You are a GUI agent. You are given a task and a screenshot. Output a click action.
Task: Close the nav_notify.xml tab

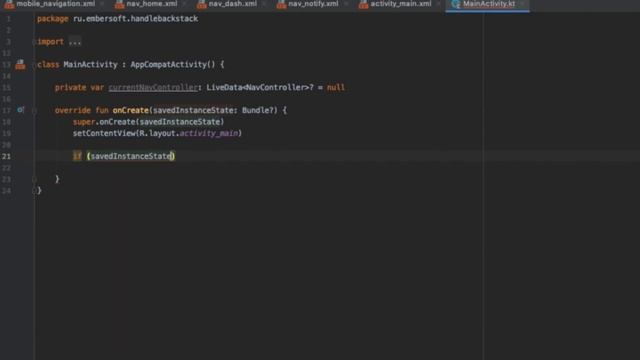pyautogui.click(x=346, y=4)
